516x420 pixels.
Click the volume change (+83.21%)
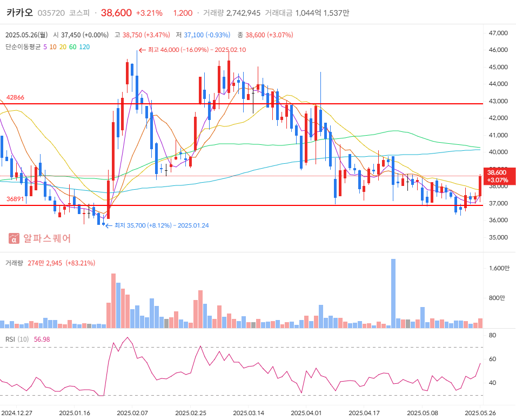[x=81, y=263]
